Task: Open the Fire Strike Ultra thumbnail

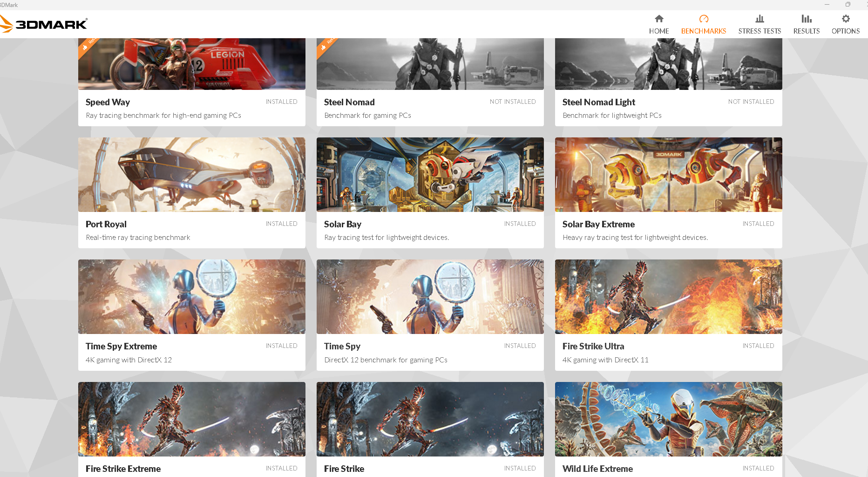Action: coord(669,297)
